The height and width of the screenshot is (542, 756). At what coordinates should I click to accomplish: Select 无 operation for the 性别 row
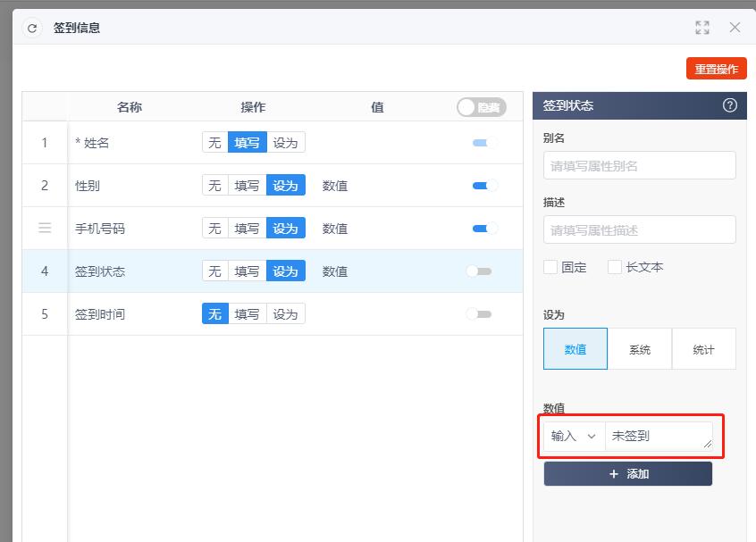[214, 185]
